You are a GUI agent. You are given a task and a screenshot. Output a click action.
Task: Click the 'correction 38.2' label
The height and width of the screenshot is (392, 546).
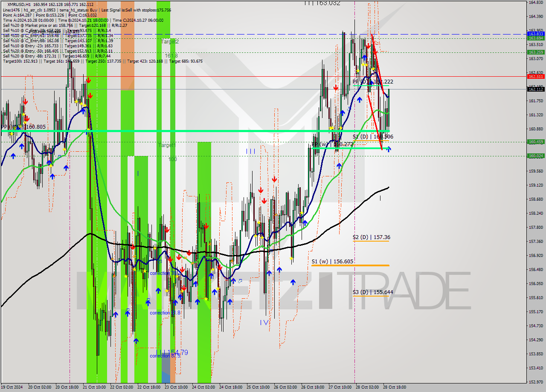pyautogui.click(x=166, y=273)
